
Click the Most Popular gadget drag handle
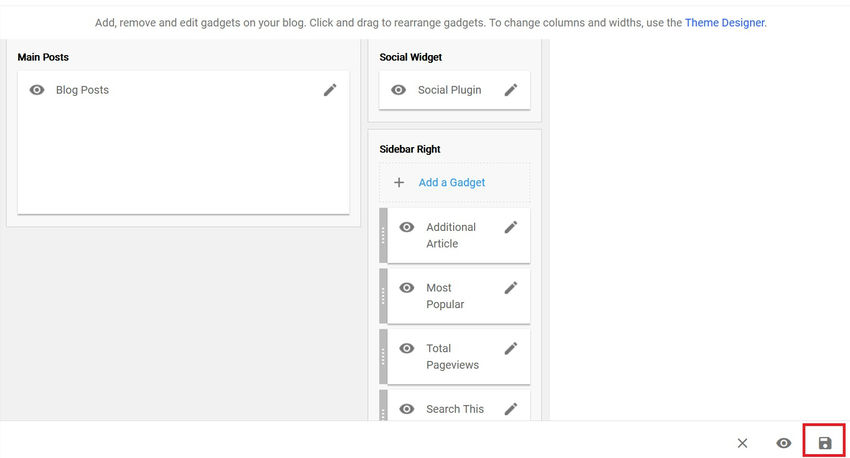[383, 296]
